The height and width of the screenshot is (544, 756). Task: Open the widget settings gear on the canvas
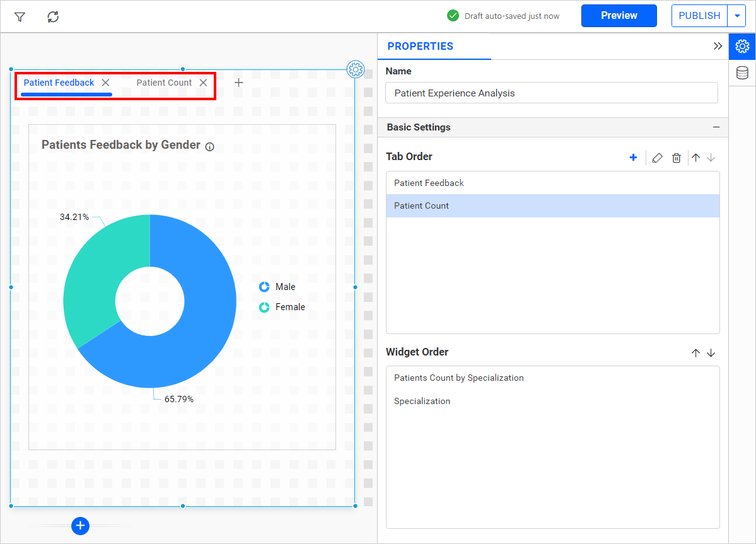tap(356, 69)
